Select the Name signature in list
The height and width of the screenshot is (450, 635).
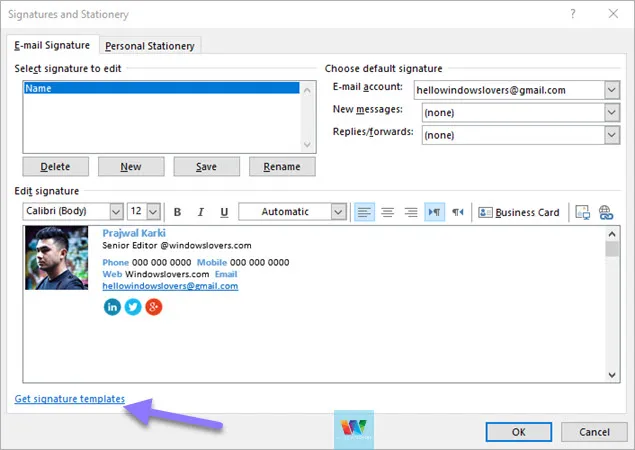pos(160,88)
